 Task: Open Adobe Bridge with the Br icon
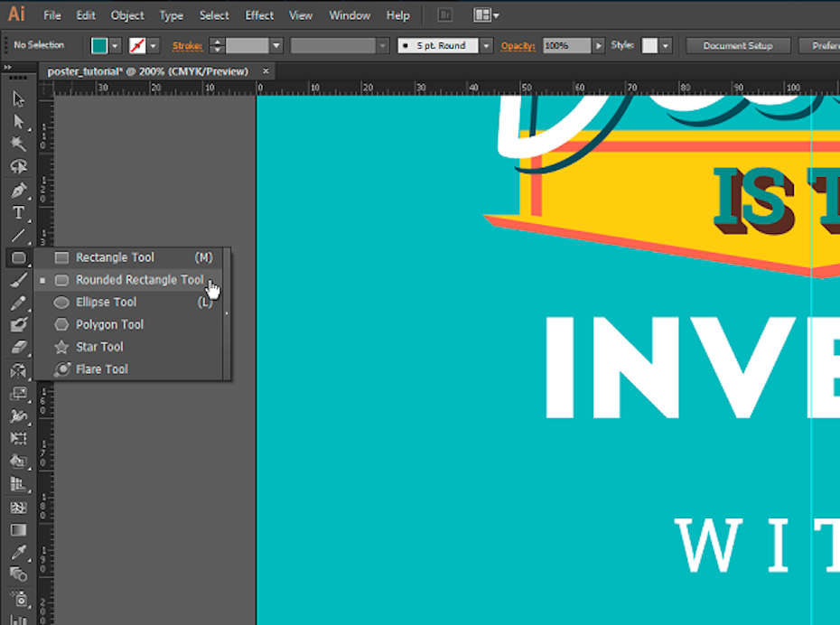444,15
